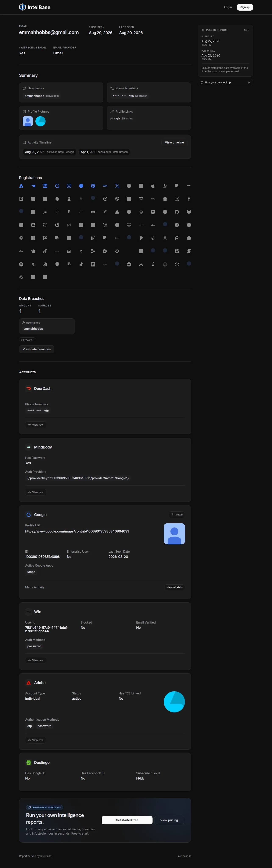This screenshot has width=272, height=868.
Task: Click the Microsoft windows icon in Registrations
Action: tap(33, 238)
